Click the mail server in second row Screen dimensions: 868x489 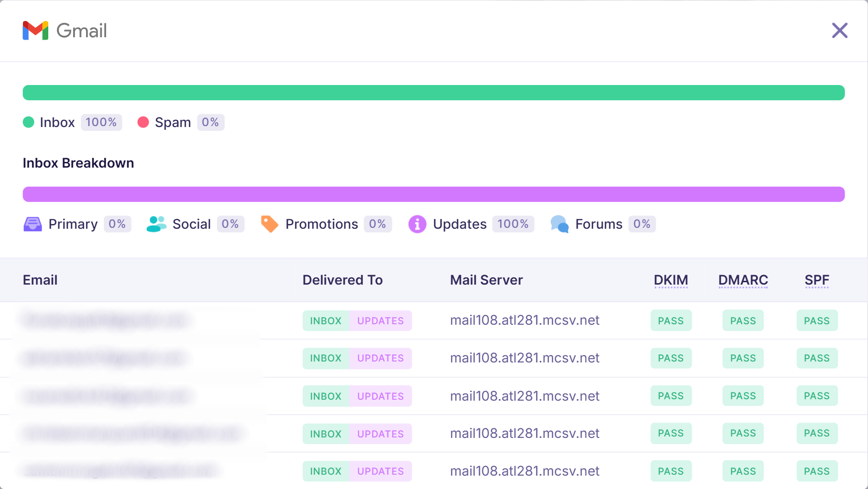coord(525,358)
